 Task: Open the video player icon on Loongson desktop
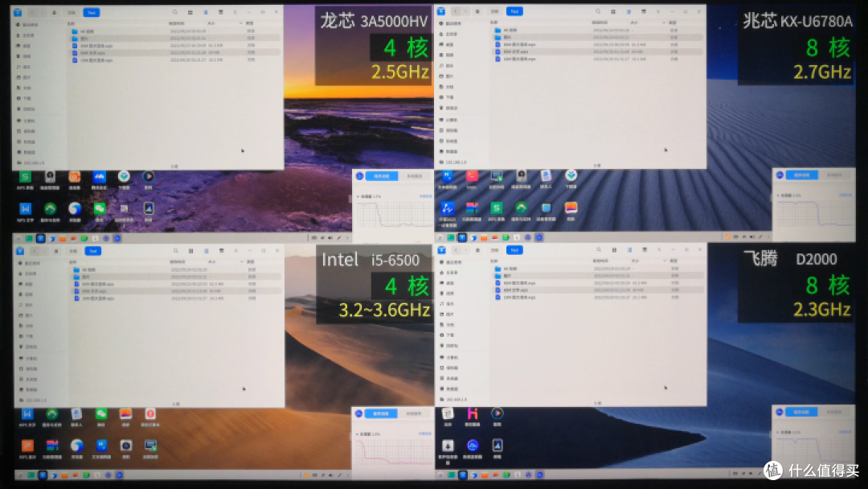149,177
